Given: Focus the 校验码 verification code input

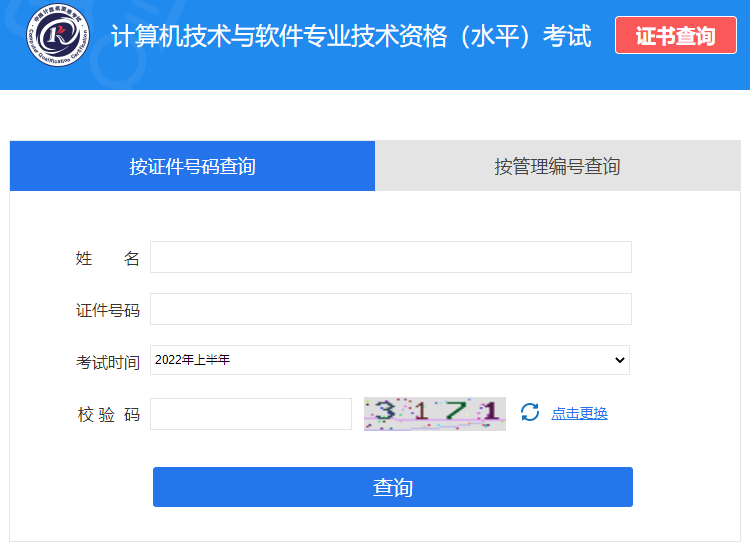Looking at the screenshot, I should (x=251, y=414).
